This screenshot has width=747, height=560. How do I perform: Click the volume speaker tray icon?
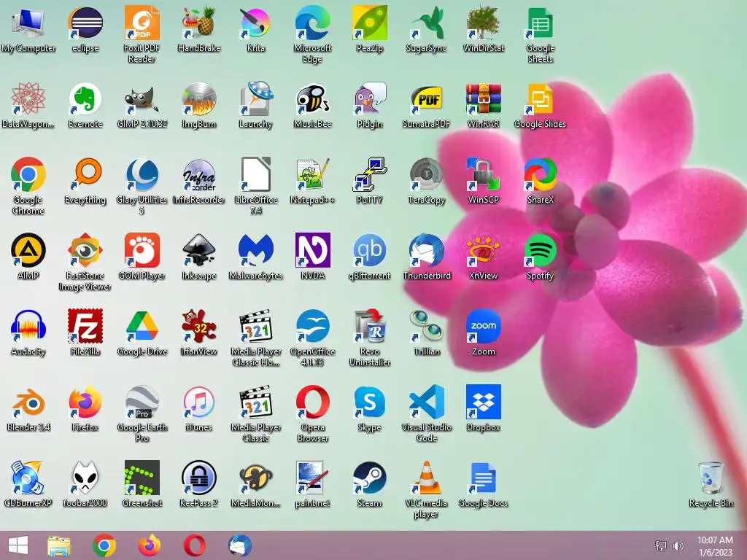coord(678,545)
